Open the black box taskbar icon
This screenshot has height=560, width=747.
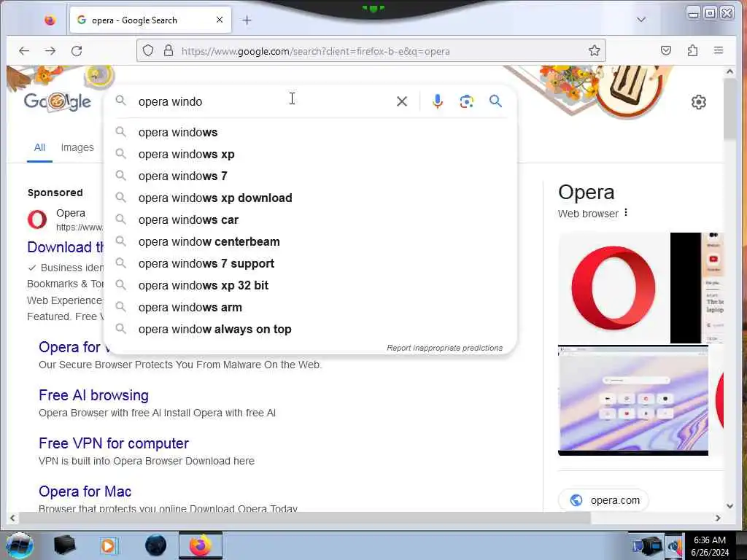pos(64,545)
